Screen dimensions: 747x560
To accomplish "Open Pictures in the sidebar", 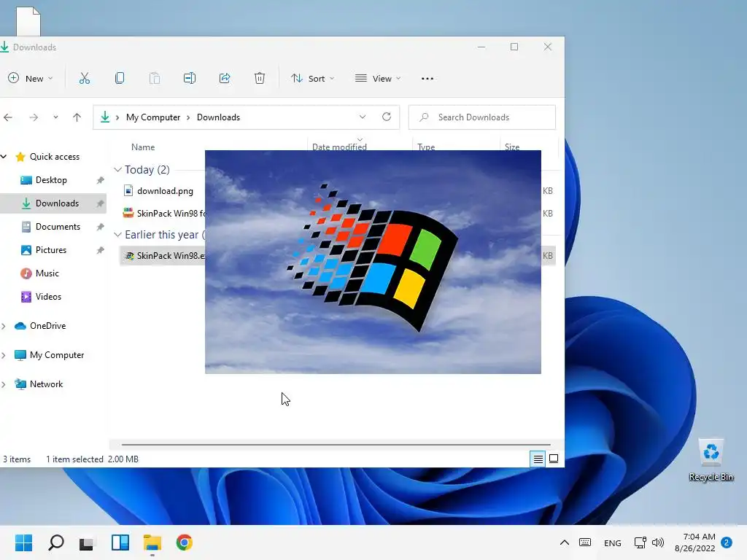I will (51, 250).
